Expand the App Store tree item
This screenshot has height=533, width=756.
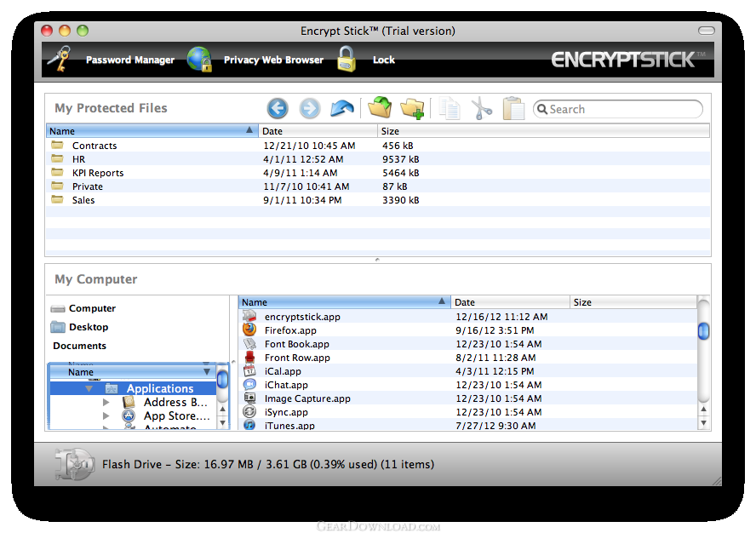point(106,416)
